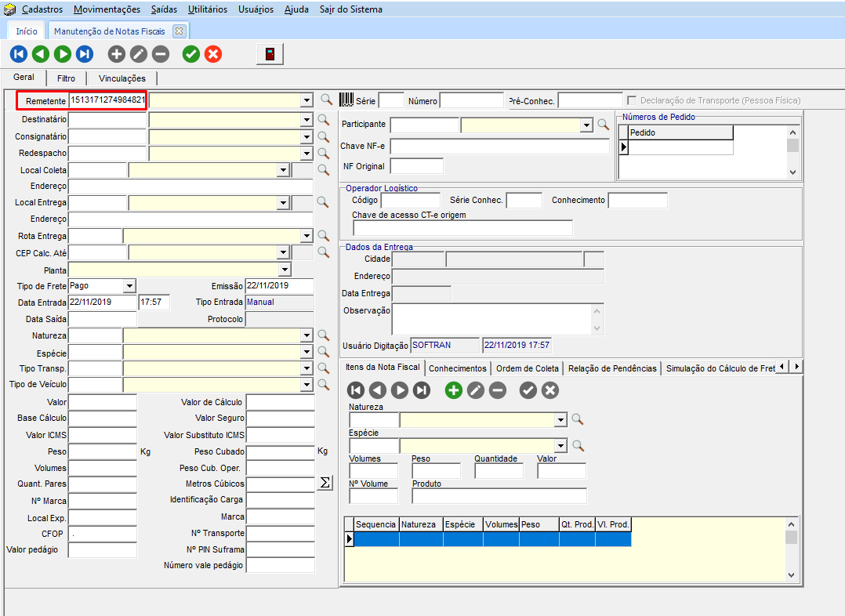845x616 pixels.
Task: Go to last record in main toolbar
Action: [85, 54]
